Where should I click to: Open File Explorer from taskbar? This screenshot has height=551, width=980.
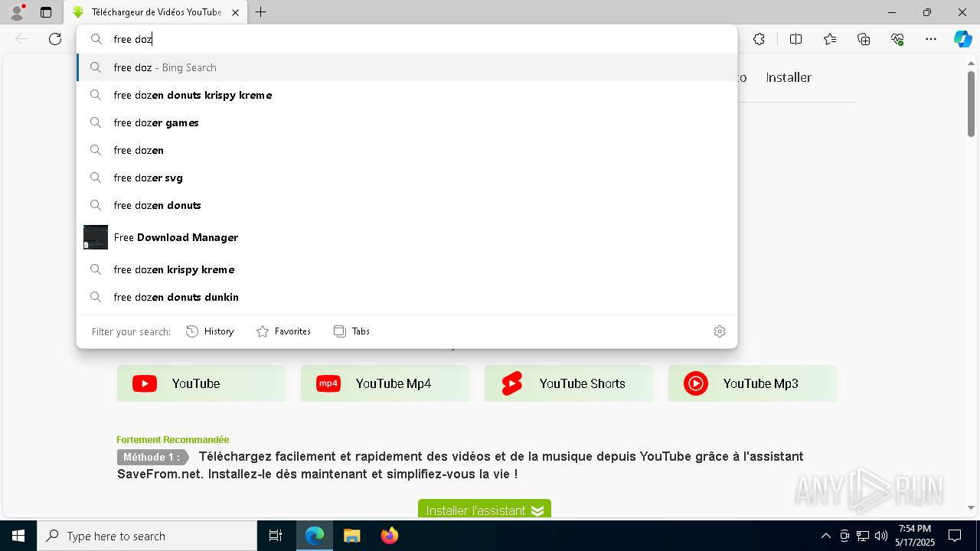pos(351,536)
